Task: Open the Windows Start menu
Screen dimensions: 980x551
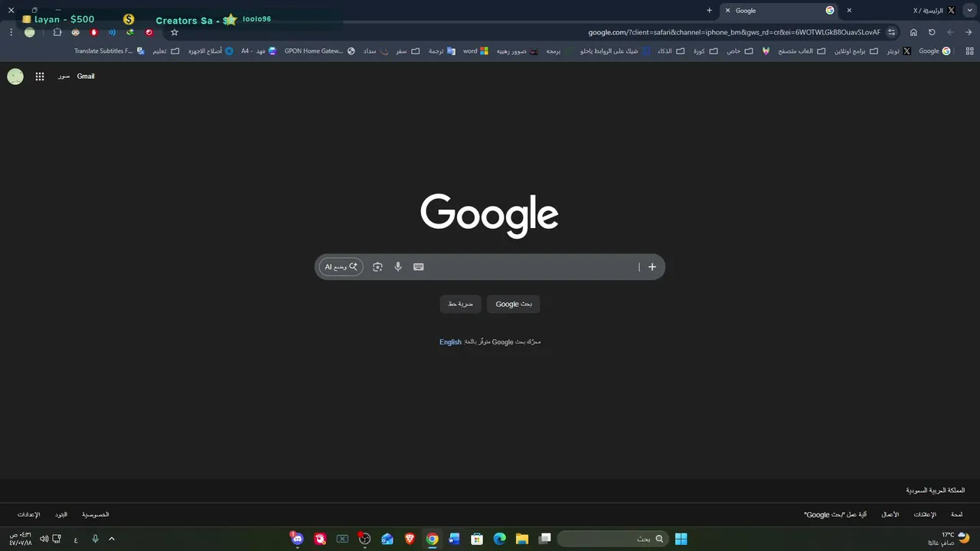Action: click(x=681, y=539)
